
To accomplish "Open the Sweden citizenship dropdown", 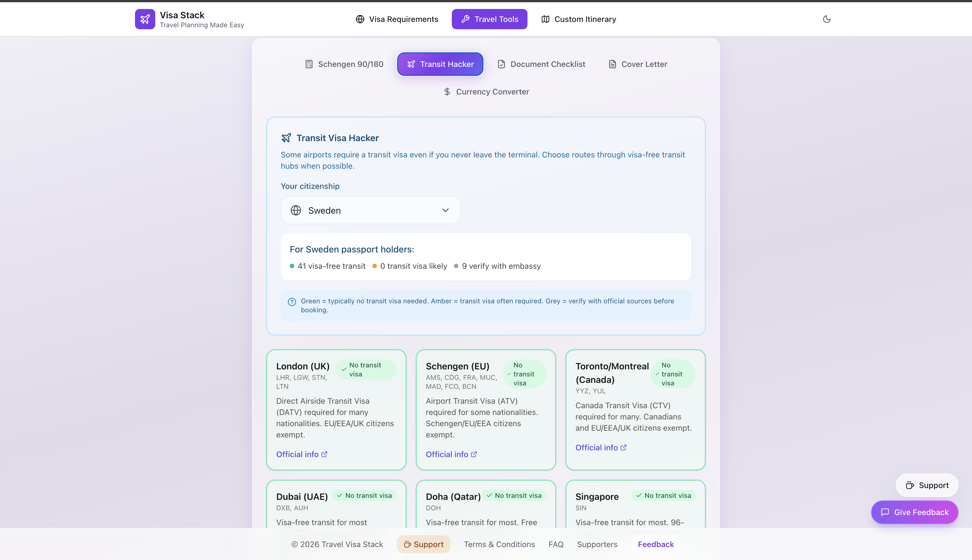I will pos(370,210).
